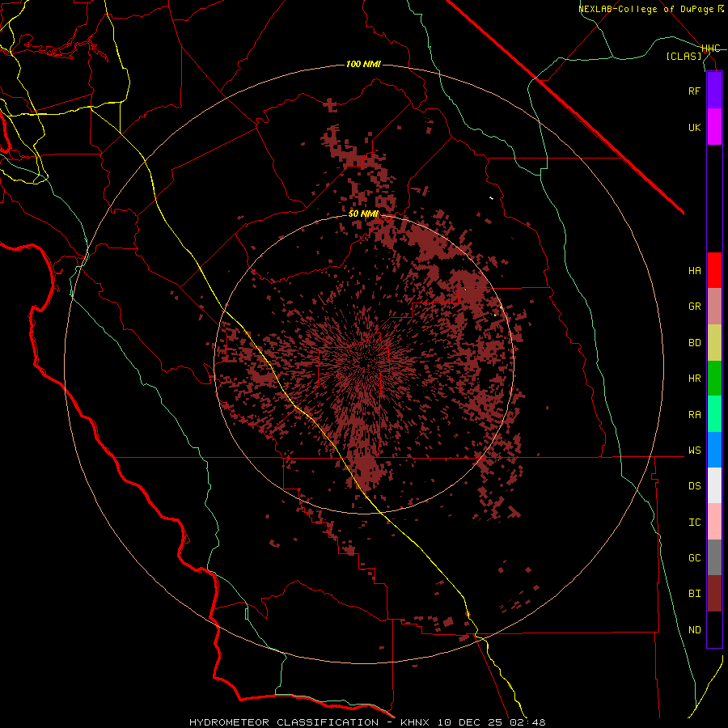Select the GC gray legend swatch
Image resolution: width=728 pixels, height=728 pixels.
[714, 557]
